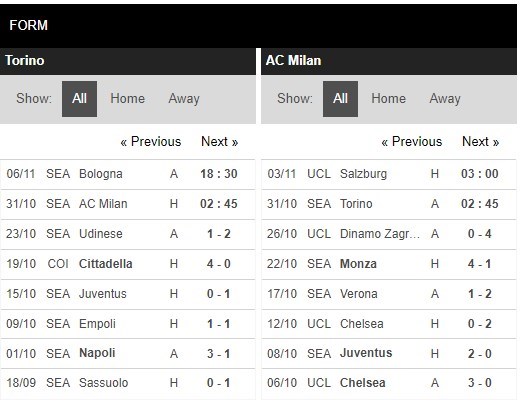Show Torino Away matches only
This screenshot has width=524, height=412.
point(184,99)
